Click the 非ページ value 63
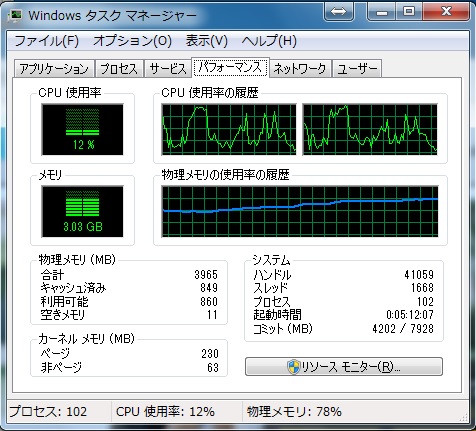Image resolution: width=476 pixels, height=431 pixels. [213, 367]
